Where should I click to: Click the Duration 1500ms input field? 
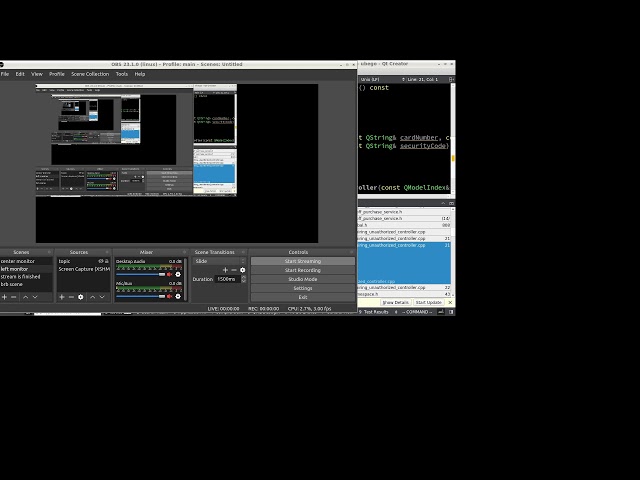click(x=228, y=279)
